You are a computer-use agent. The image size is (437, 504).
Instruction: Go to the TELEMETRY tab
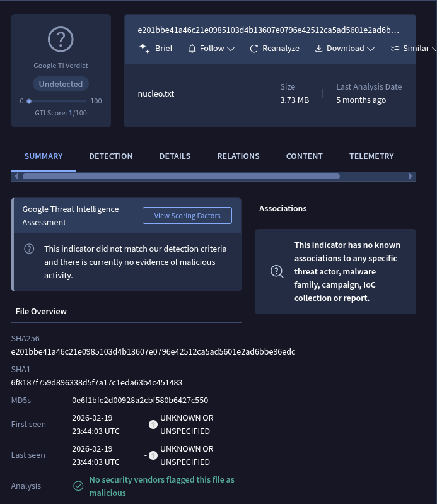tap(371, 156)
